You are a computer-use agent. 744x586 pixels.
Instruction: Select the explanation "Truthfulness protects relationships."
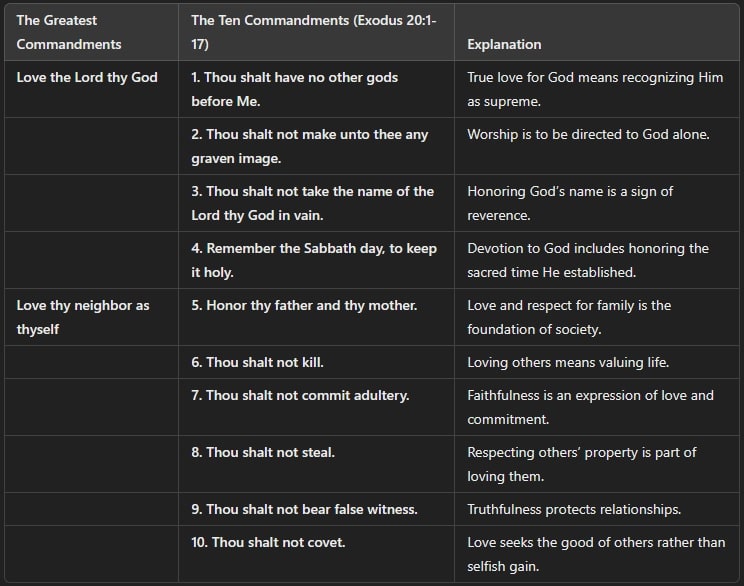tap(574, 509)
